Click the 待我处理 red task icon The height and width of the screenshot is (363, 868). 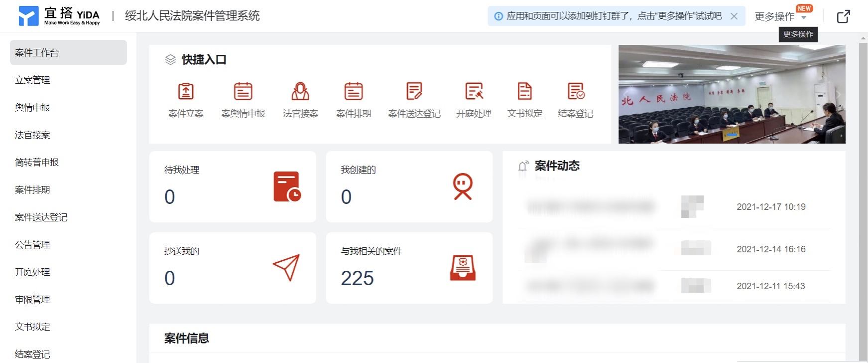(x=287, y=186)
